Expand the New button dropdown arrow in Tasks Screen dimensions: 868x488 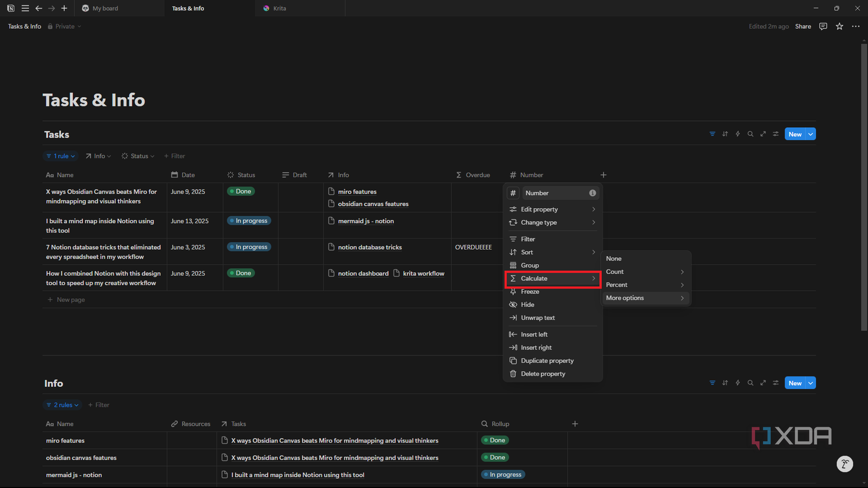tap(811, 134)
